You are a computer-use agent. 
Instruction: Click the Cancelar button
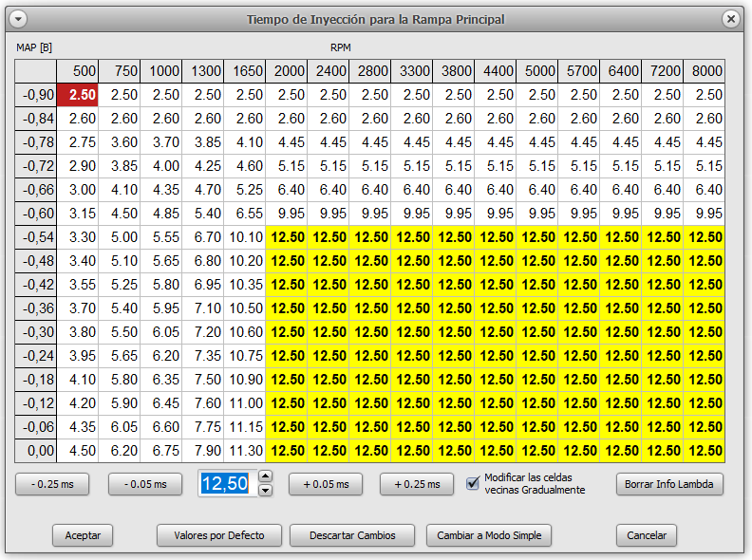(x=647, y=535)
